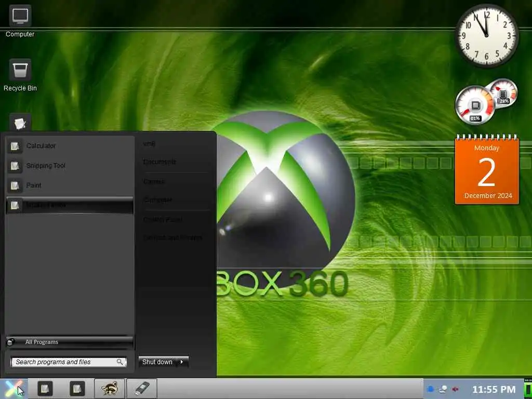Select the desktop icon below Recycle Bin
This screenshot has width=532, height=399.
[x=20, y=122]
